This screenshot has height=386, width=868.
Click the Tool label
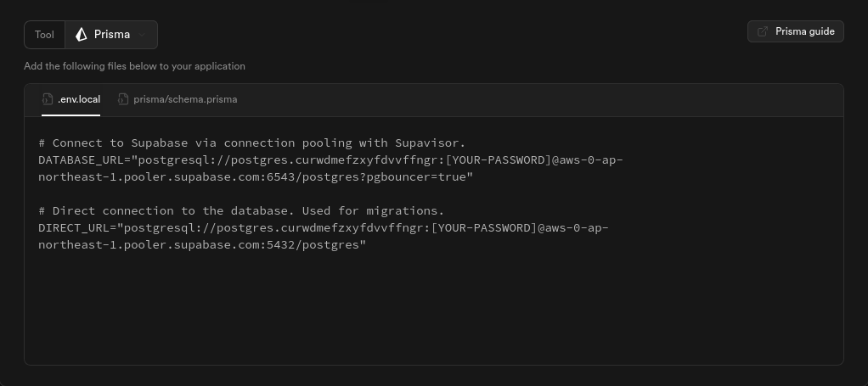(44, 35)
